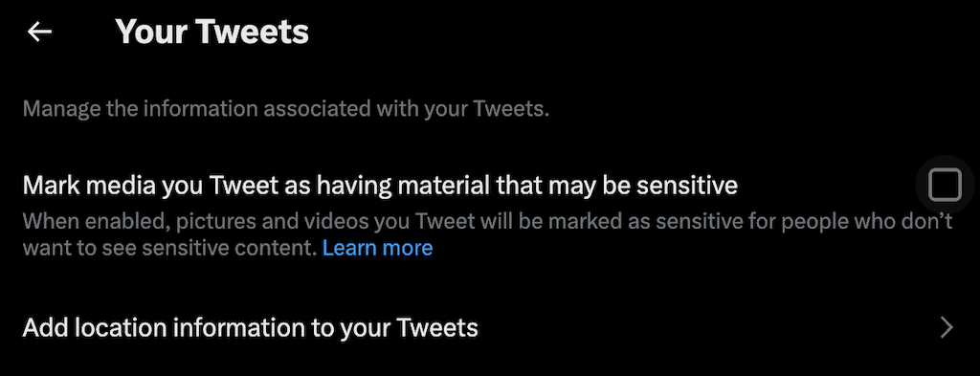Follow the blue Learn more hyperlink
Screen dimensions: 980x376
click(x=377, y=248)
